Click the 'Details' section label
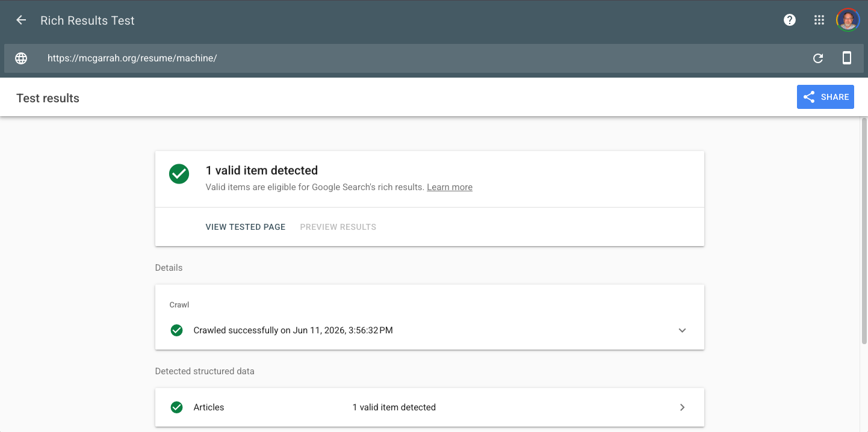Image resolution: width=868 pixels, height=432 pixels. [169, 268]
